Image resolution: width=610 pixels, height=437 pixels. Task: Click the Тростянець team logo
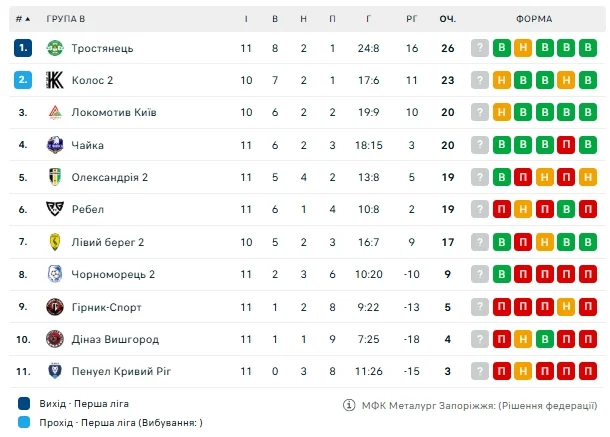tap(55, 48)
